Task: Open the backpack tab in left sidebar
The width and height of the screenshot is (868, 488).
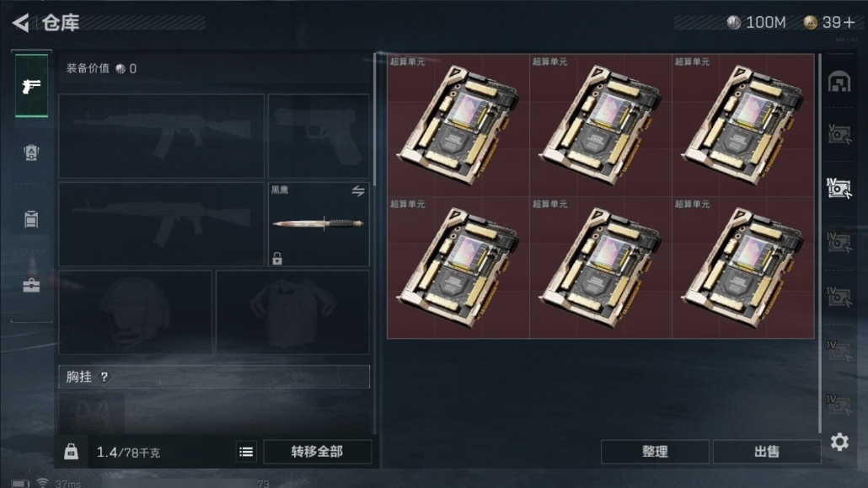Action: coord(31,153)
